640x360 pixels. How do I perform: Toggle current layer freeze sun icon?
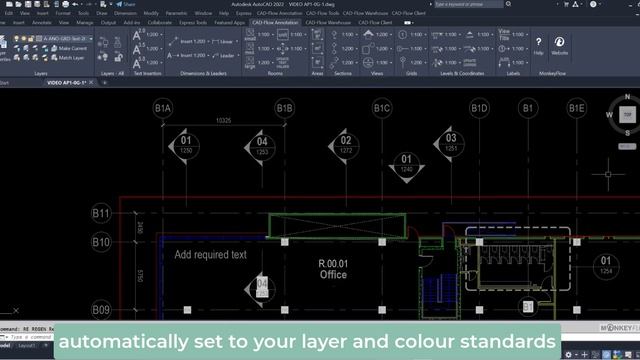click(x=24, y=38)
